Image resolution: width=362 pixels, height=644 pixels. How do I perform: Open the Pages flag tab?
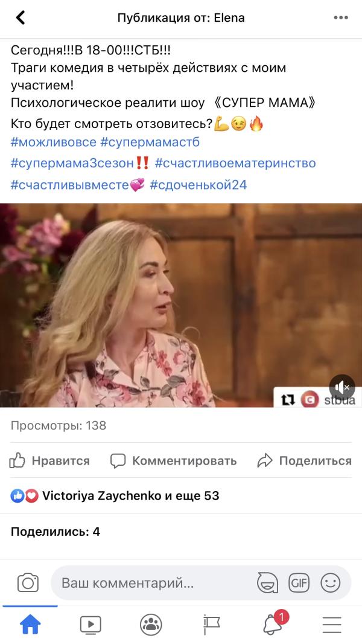[x=212, y=625]
